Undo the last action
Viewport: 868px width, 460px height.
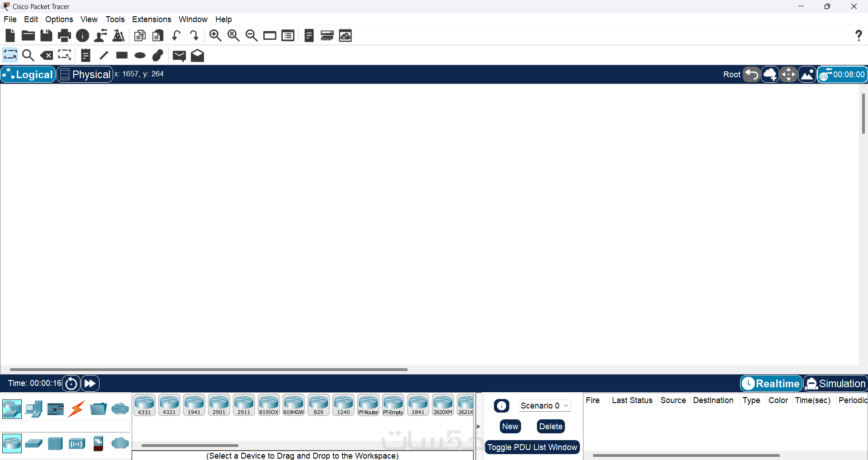click(176, 35)
